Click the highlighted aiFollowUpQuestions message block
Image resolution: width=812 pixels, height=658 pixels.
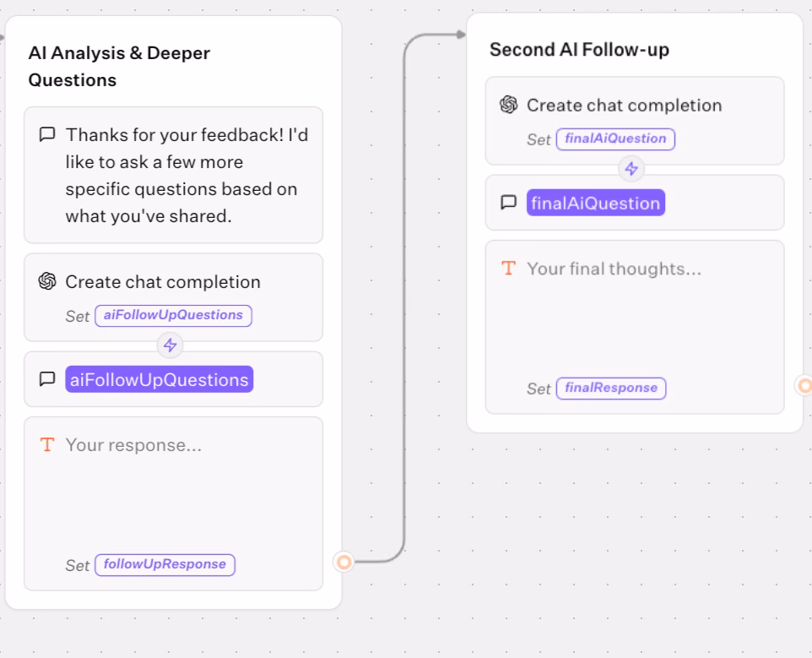pyautogui.click(x=159, y=379)
